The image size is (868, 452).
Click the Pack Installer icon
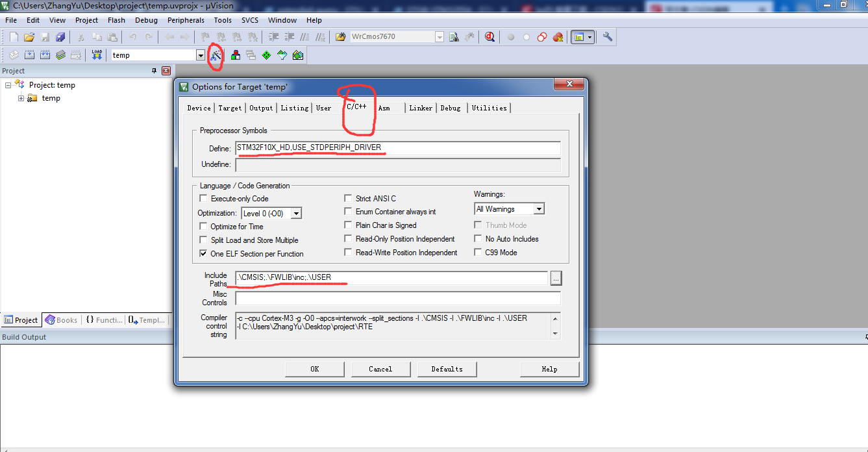click(x=298, y=55)
